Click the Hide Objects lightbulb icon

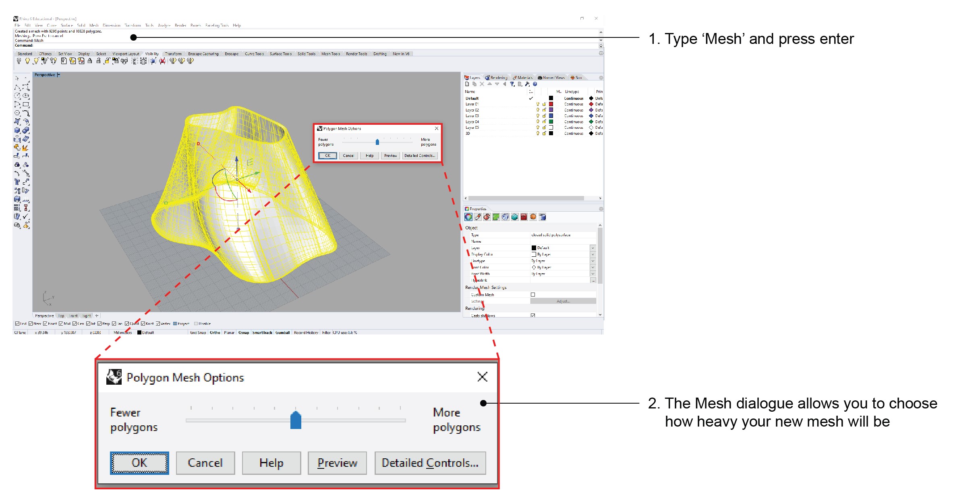coord(19,61)
